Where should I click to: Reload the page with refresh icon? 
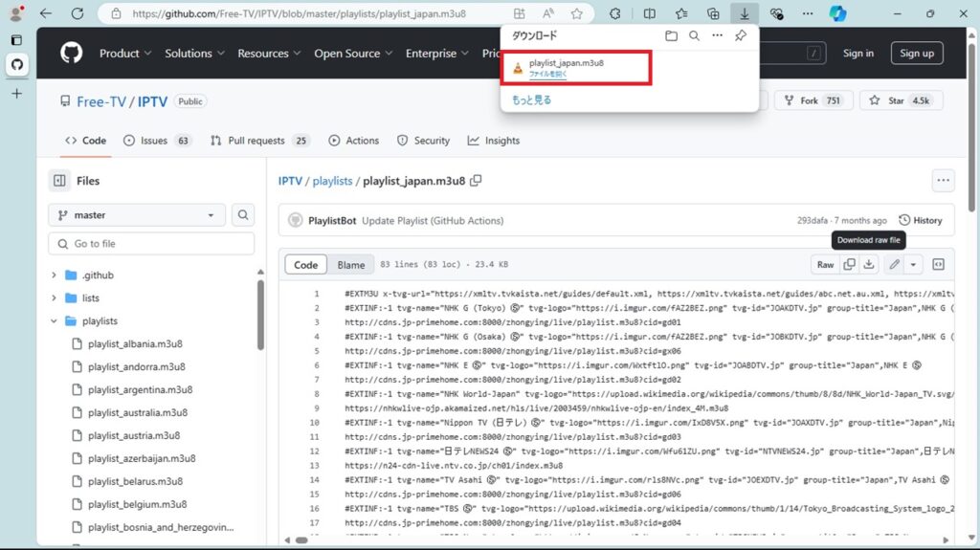(x=77, y=13)
